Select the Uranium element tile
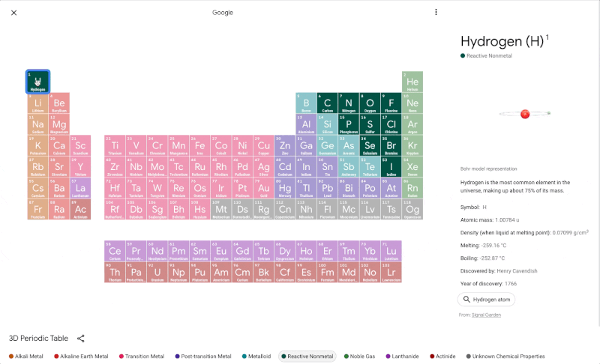 point(157,272)
